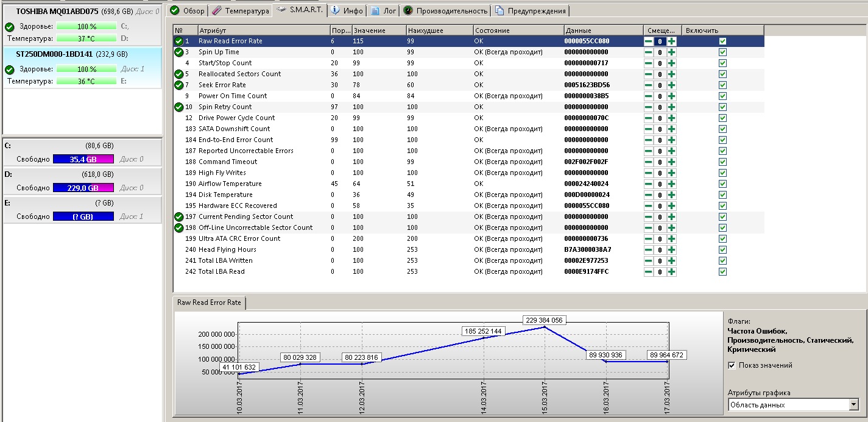Click the green check icon for Current Pending Sector Count
Viewport: 868px width, 422px height.
(178, 216)
